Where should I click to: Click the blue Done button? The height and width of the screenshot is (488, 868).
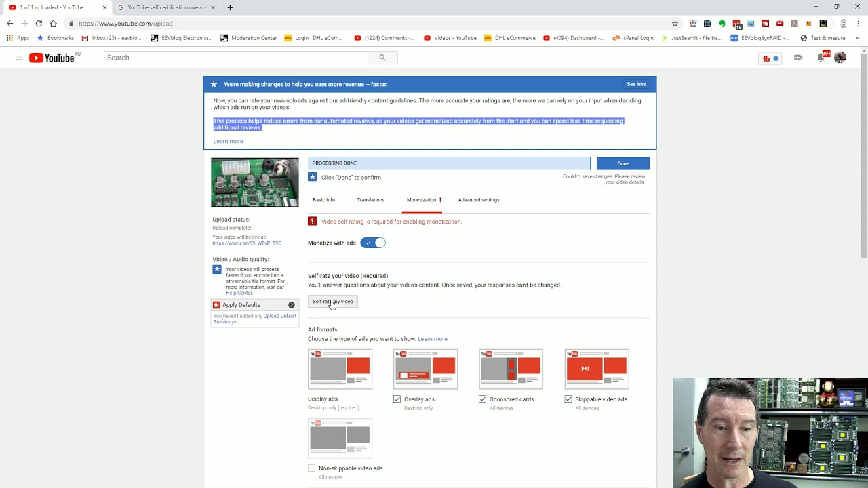pyautogui.click(x=623, y=163)
